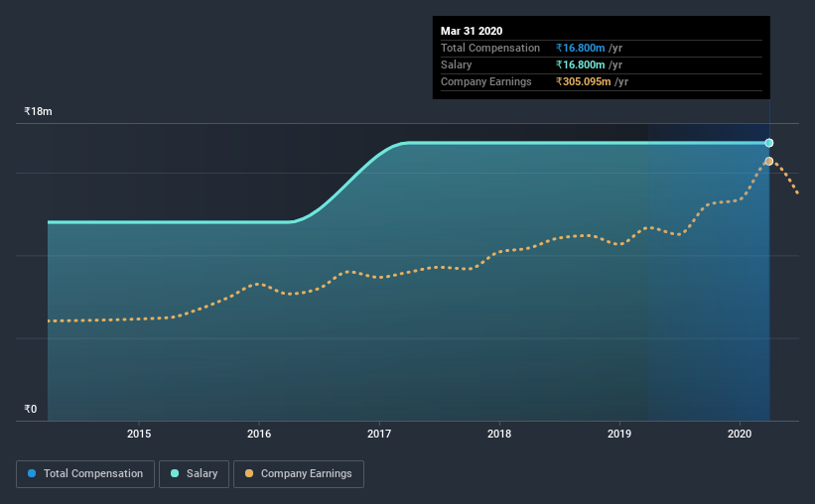Click the Salary label in the tooltip
The image size is (815, 504).
pyautogui.click(x=457, y=64)
